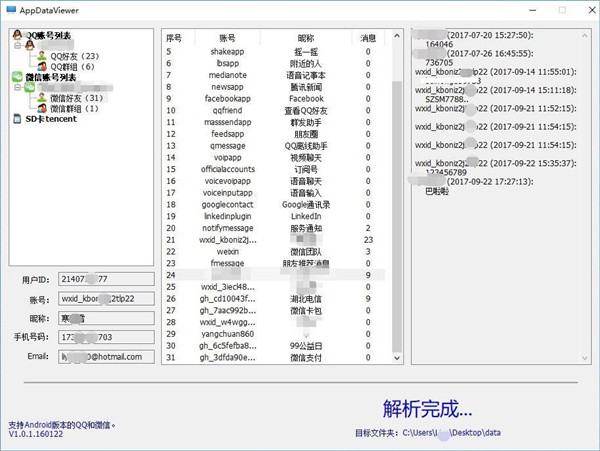Viewport: 600px width, 451px height.
Task: Select the facebookapp row
Action: pos(274,99)
